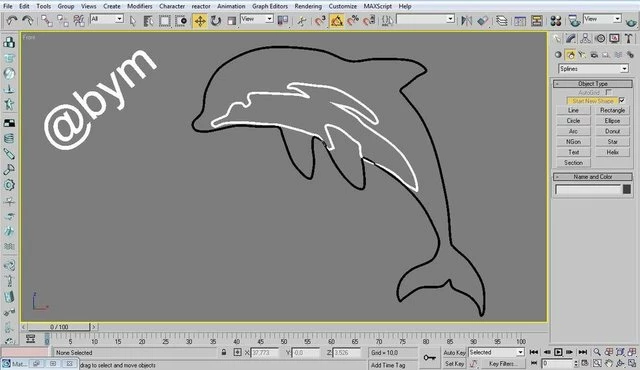Image resolution: width=640 pixels, height=370 pixels.
Task: Open the Schematic View
Action: pyautogui.click(x=536, y=20)
